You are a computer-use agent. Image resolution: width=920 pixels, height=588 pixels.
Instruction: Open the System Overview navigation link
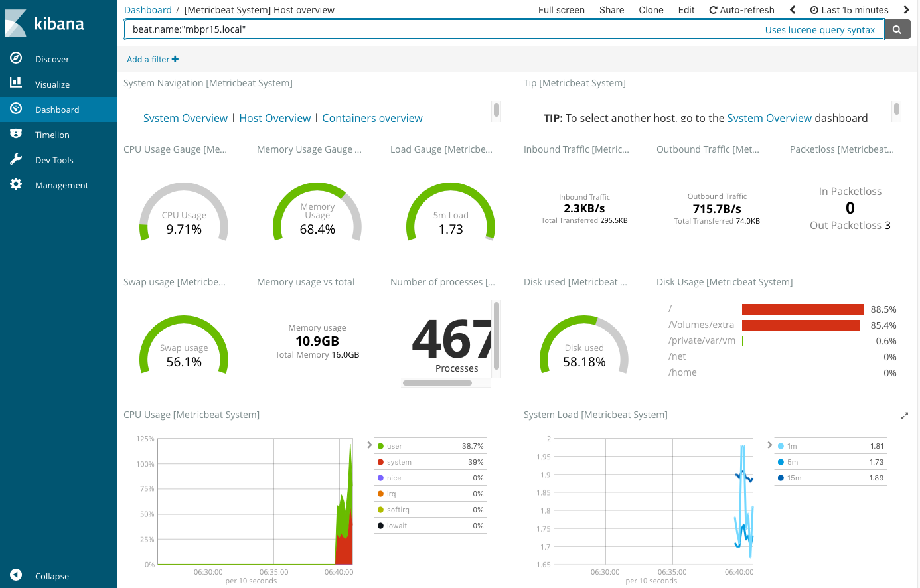pyautogui.click(x=185, y=118)
